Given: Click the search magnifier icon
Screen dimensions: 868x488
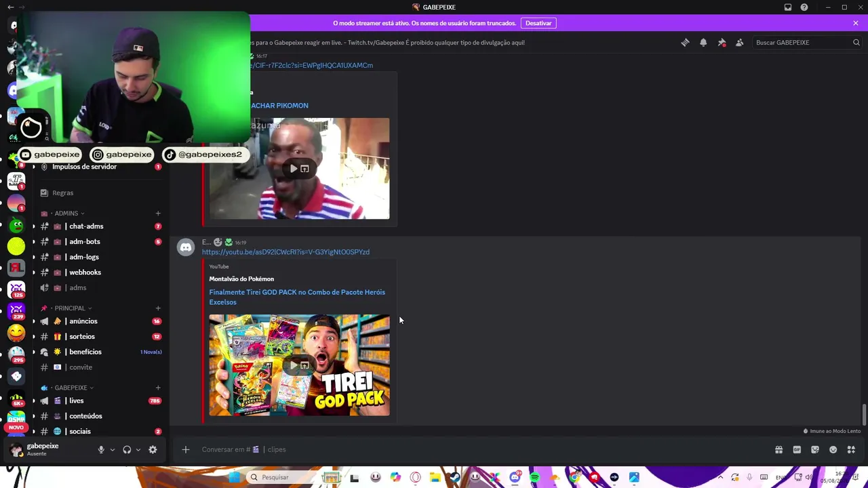Looking at the screenshot, I should point(856,43).
